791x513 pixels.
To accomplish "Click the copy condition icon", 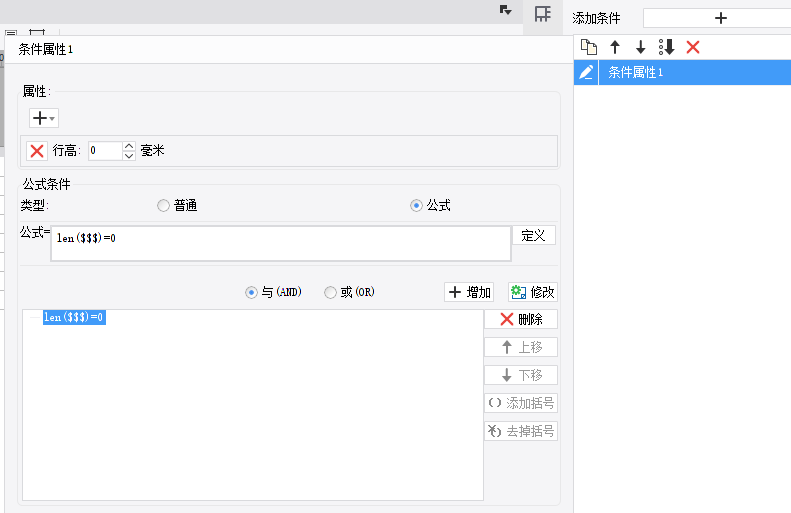I will [x=589, y=47].
